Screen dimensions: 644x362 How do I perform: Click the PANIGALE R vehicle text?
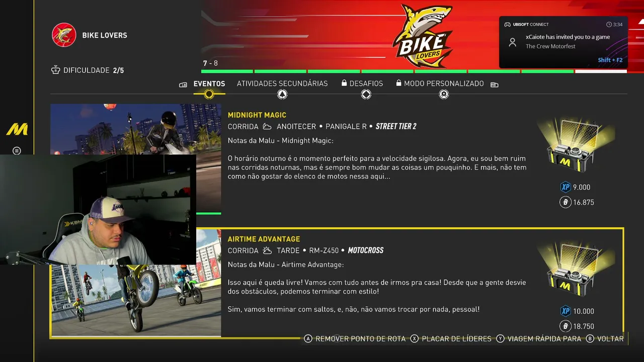click(x=346, y=127)
